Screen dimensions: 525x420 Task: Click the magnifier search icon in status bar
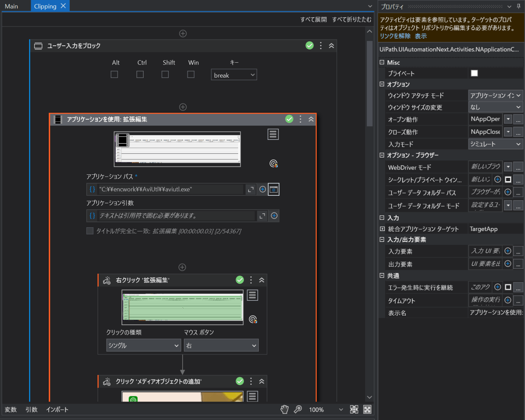[x=298, y=409]
